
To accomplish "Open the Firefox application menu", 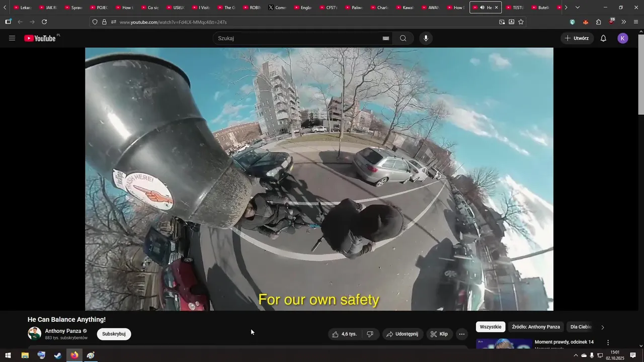I will point(636,22).
